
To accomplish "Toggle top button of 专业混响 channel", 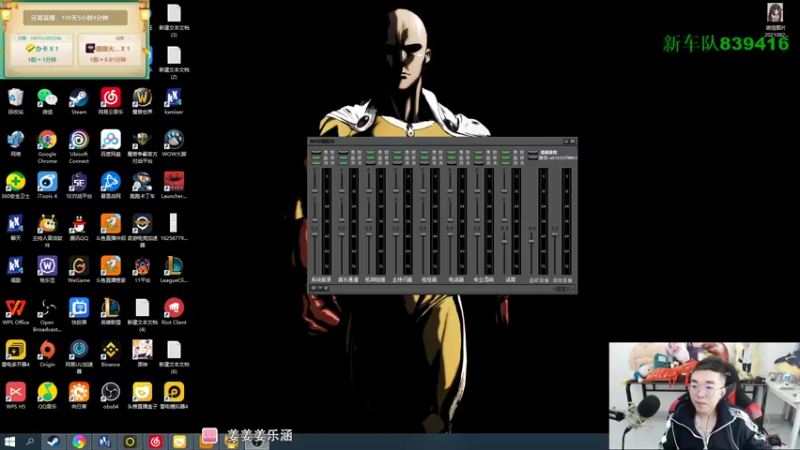I will pyautogui.click(x=479, y=153).
